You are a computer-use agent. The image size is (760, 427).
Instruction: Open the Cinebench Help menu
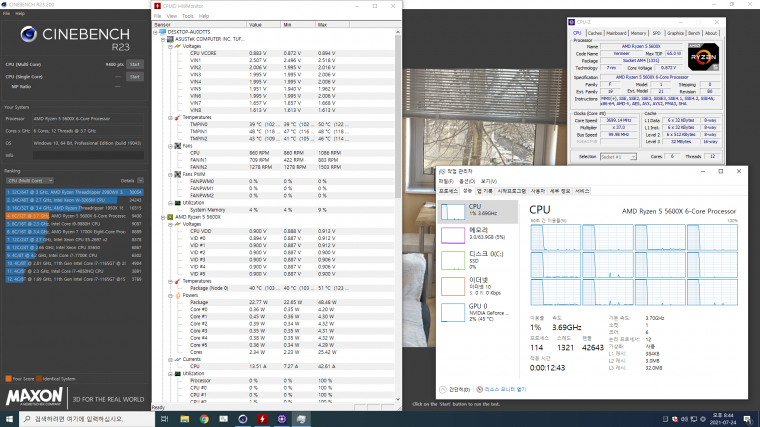20,14
